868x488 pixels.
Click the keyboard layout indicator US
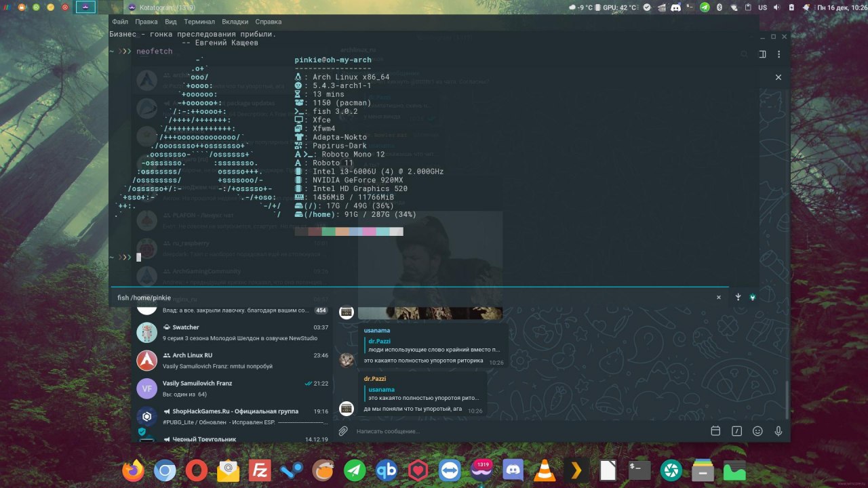coord(762,7)
